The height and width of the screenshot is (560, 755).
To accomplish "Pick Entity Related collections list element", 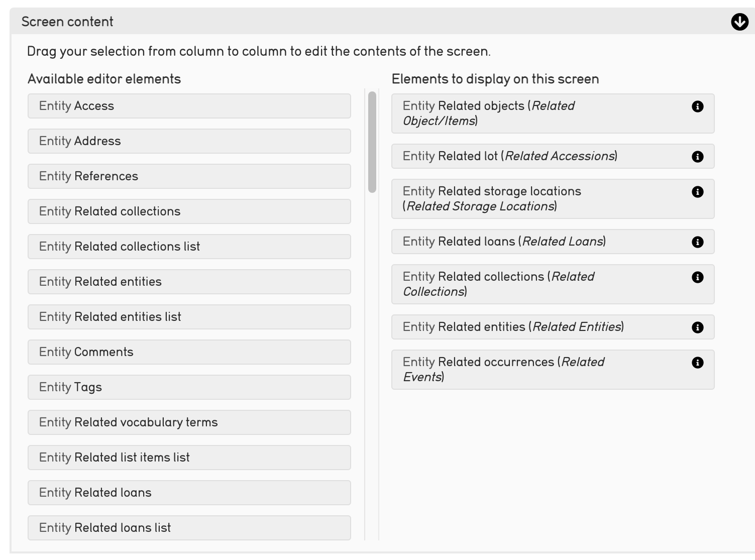I will [x=189, y=247].
